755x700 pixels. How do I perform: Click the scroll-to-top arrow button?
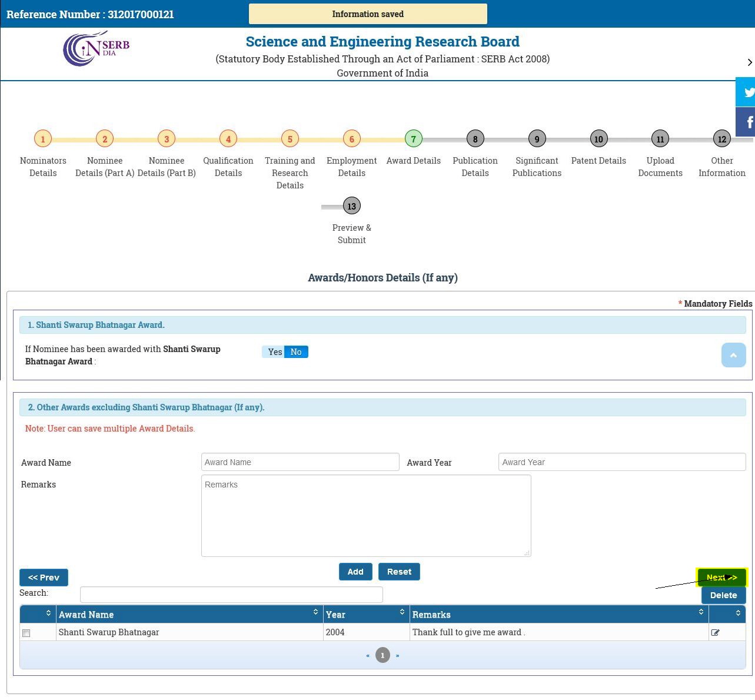coord(733,355)
